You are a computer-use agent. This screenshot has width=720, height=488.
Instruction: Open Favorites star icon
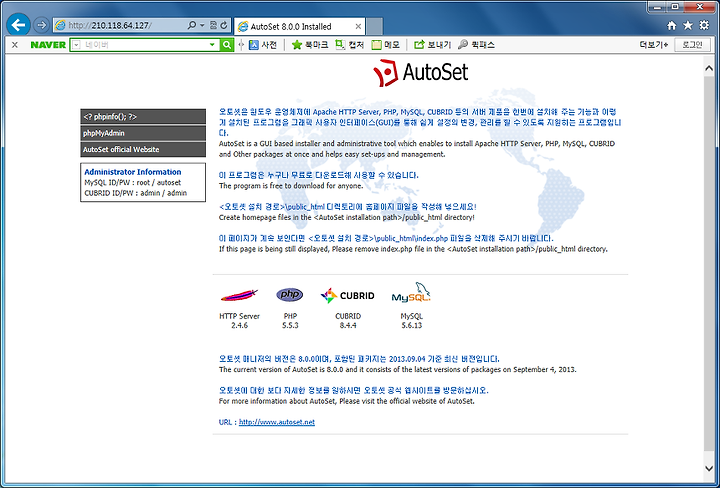[687, 25]
